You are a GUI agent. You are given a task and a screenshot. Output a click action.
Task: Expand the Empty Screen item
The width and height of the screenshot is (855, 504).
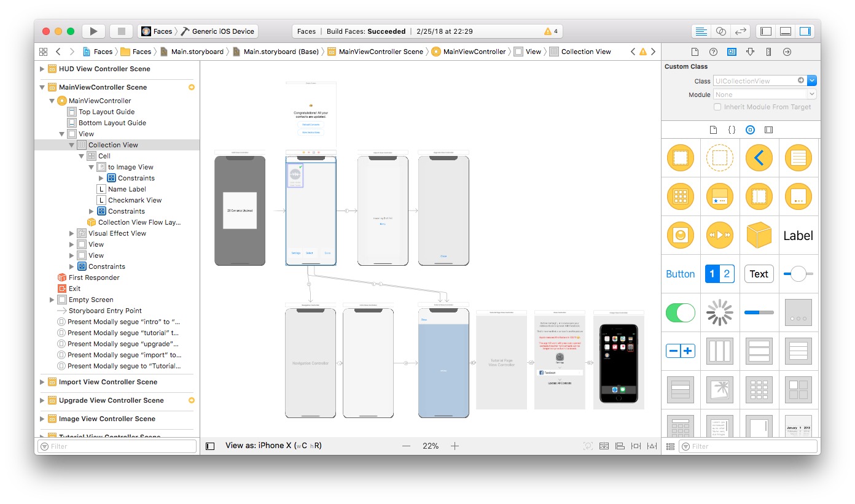52,300
